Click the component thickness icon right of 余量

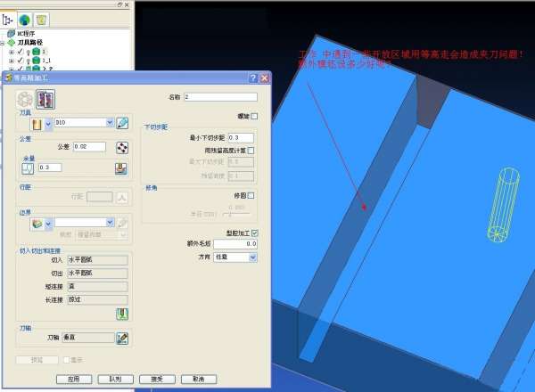click(119, 167)
